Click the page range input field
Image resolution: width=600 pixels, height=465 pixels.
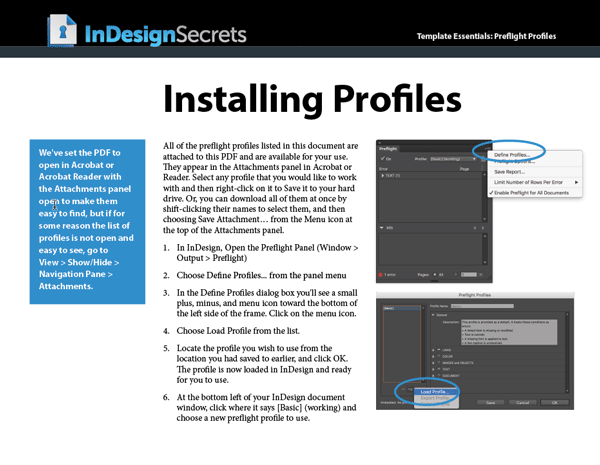click(469, 274)
